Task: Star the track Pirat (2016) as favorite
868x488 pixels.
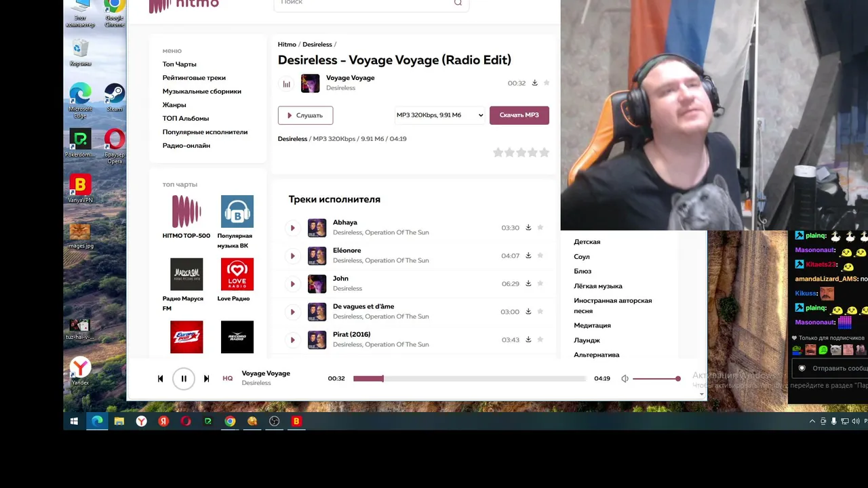Action: click(x=540, y=340)
